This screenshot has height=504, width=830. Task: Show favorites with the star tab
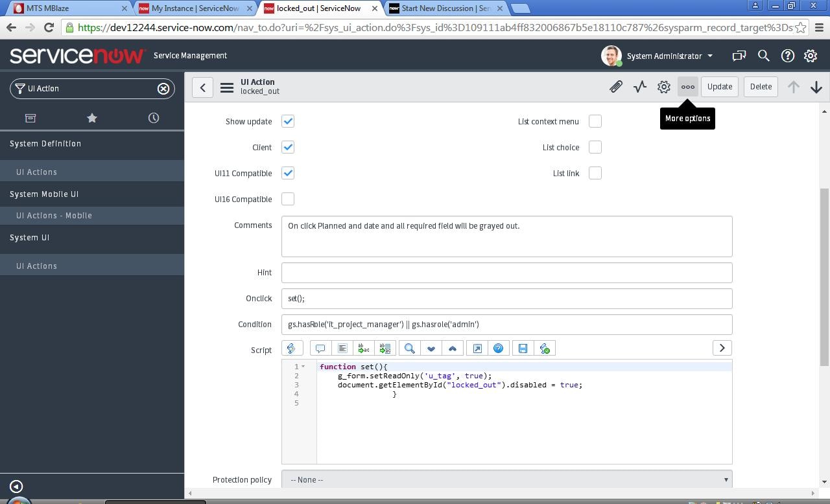click(x=92, y=118)
